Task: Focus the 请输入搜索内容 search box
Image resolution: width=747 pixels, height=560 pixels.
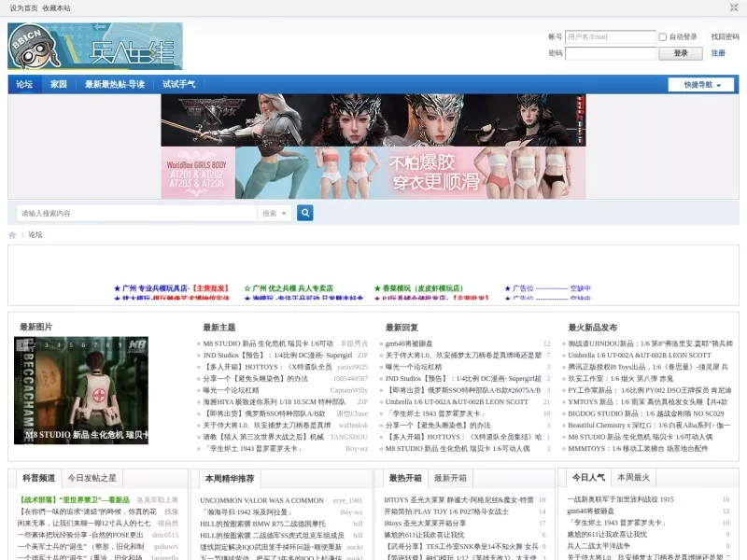Action: coord(136,214)
